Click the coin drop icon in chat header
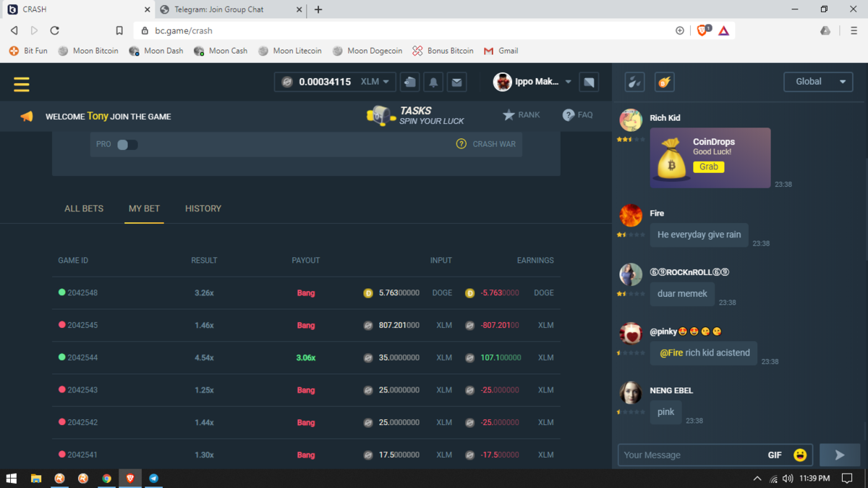This screenshot has height=488, width=868. 664,82
